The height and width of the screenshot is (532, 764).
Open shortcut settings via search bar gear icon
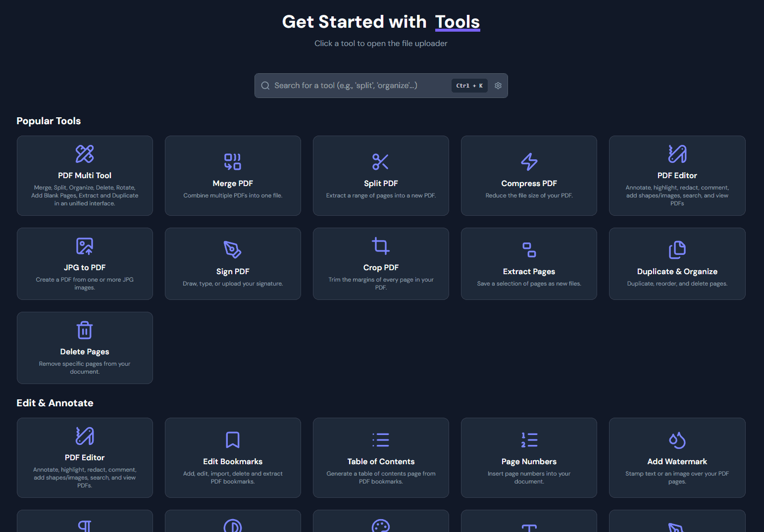tap(498, 86)
